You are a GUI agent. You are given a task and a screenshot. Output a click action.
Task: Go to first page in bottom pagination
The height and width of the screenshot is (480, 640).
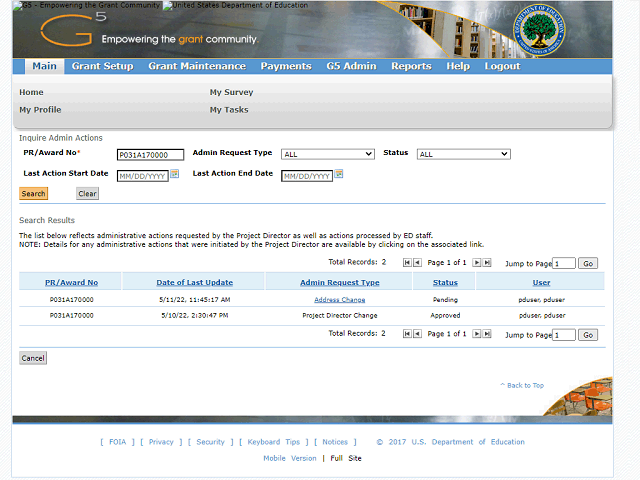(x=407, y=334)
